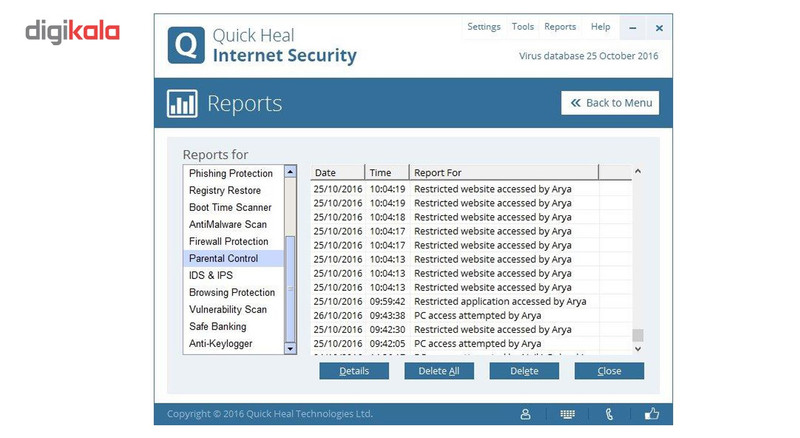Click the table's scroll-down arrow
This screenshot has width=800, height=438.
[x=638, y=349]
